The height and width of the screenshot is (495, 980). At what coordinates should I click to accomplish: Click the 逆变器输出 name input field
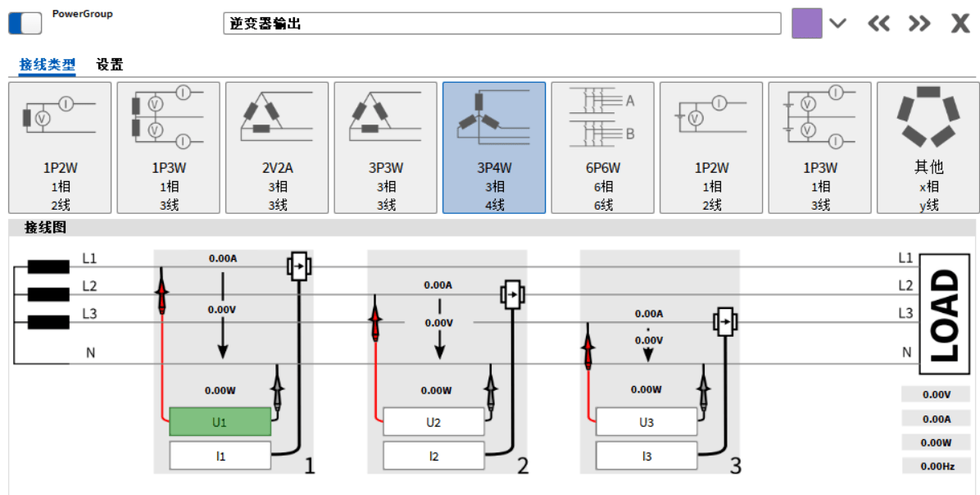click(501, 24)
